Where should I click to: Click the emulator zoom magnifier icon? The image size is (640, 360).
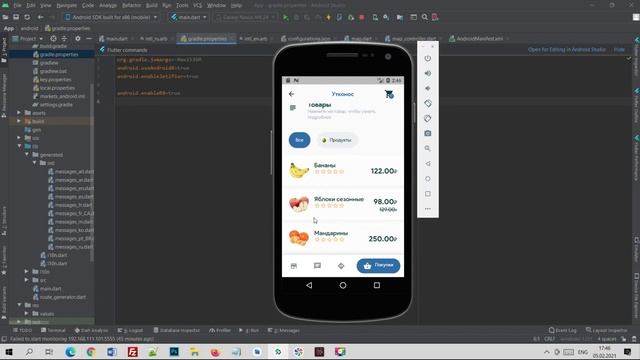[x=427, y=149]
